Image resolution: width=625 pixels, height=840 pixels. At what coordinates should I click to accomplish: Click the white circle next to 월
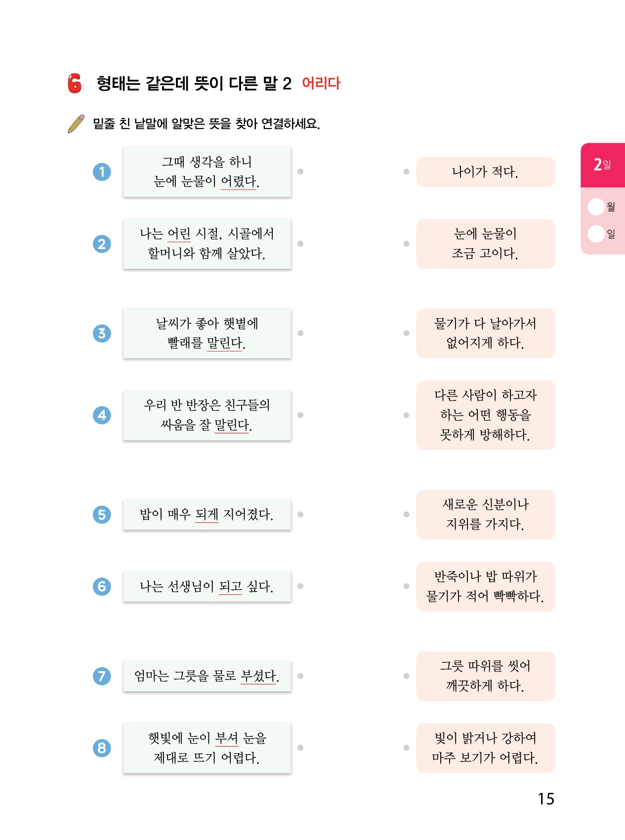pyautogui.click(x=596, y=207)
